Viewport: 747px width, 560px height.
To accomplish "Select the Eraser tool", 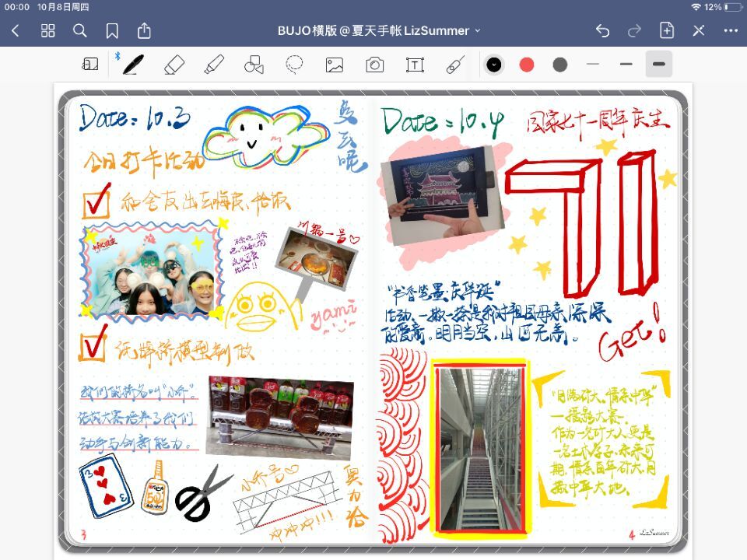I will (174, 65).
